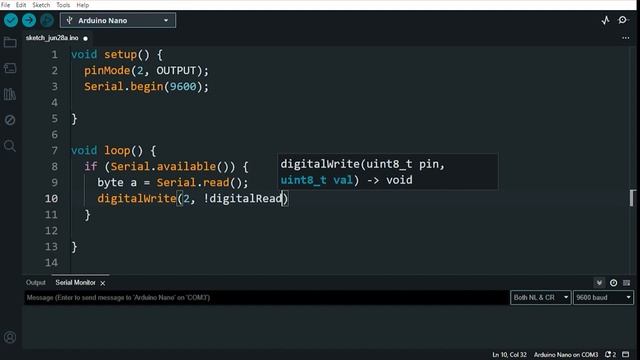Click 'digitalWrite' on line 10
640x360 pixels.
point(137,198)
